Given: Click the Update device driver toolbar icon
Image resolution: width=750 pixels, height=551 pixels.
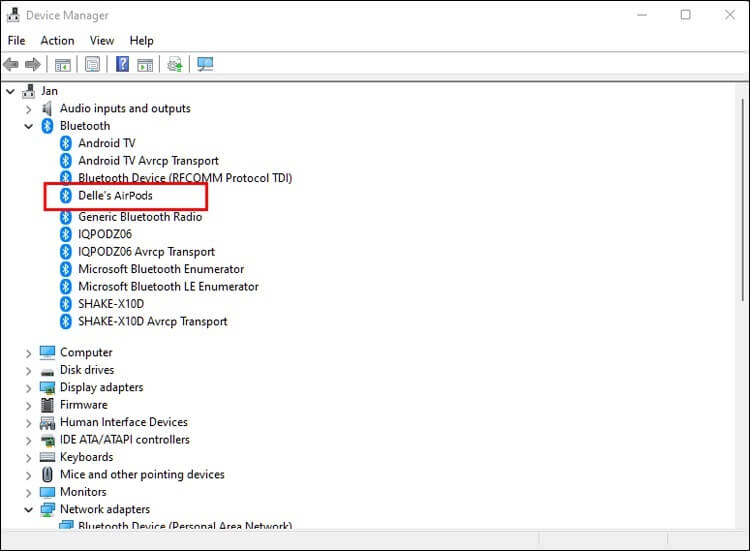Looking at the screenshot, I should (175, 64).
